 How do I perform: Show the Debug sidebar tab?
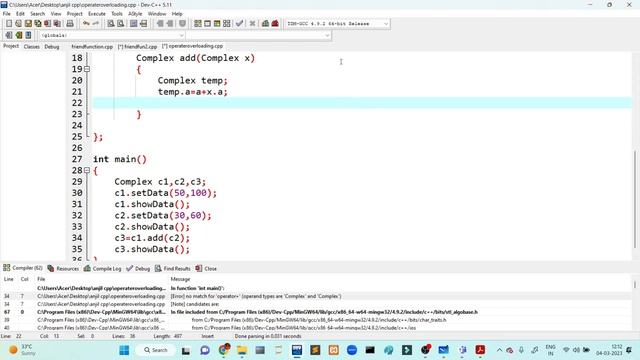click(52, 47)
